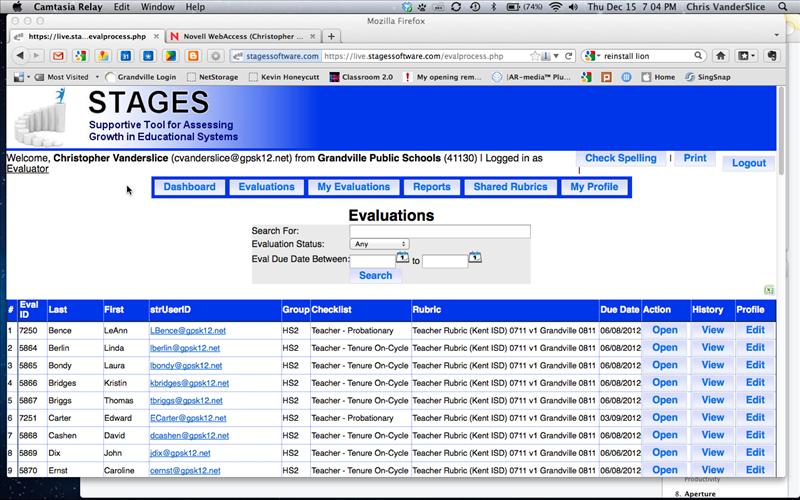This screenshot has width=800, height=500.
Task: Open the bookmarks menu toolbar dropdown
Action: [747, 56]
